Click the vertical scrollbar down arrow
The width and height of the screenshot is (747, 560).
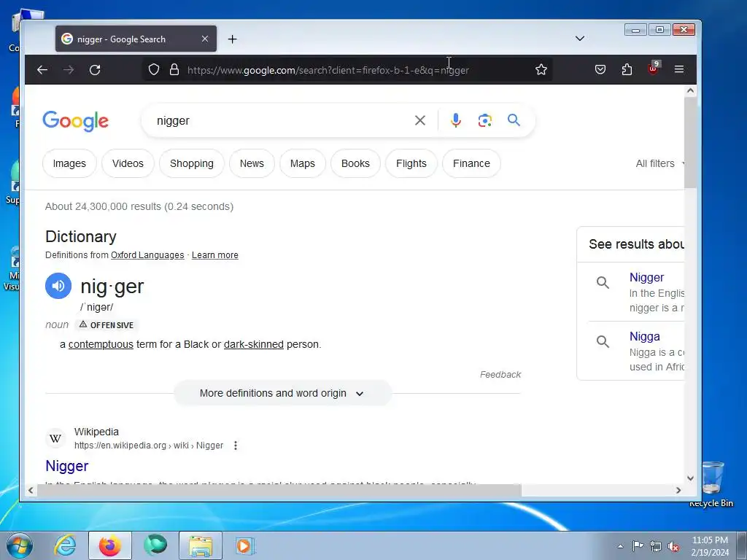pos(690,478)
